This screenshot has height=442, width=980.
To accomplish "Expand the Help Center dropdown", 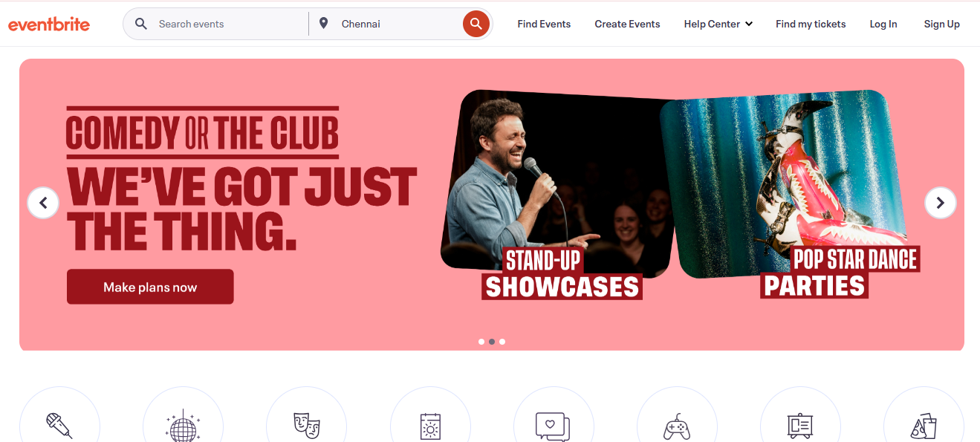I will click(x=718, y=23).
